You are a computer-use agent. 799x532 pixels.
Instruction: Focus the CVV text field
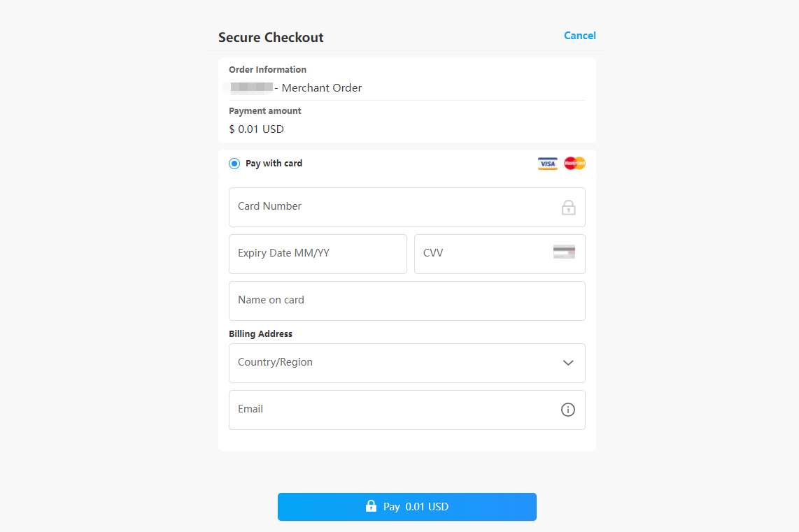[x=483, y=254]
